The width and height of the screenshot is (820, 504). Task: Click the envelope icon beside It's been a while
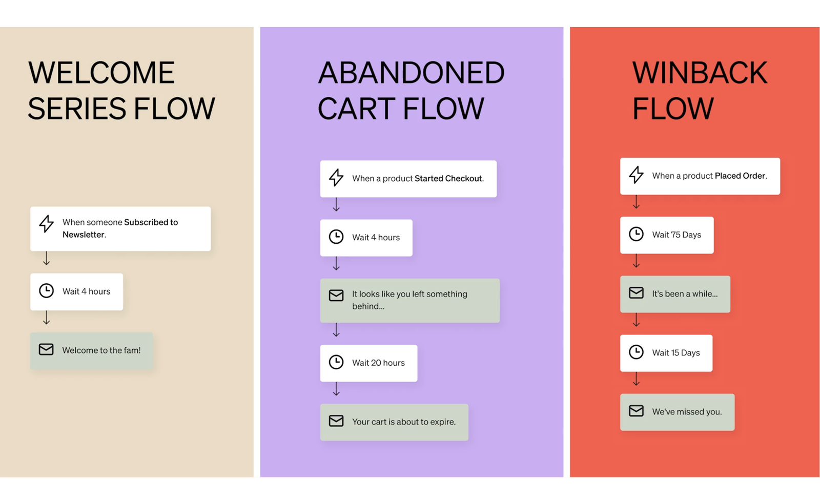pyautogui.click(x=636, y=293)
